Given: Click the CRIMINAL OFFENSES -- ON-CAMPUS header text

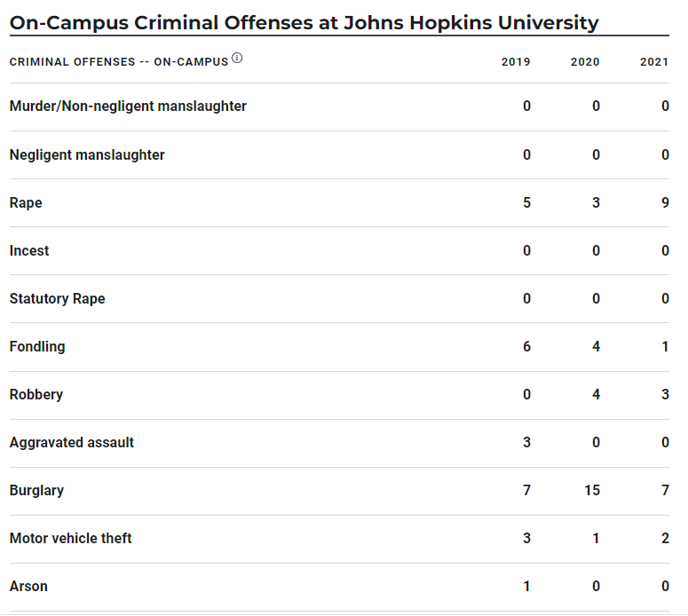Looking at the screenshot, I should pos(118,62).
